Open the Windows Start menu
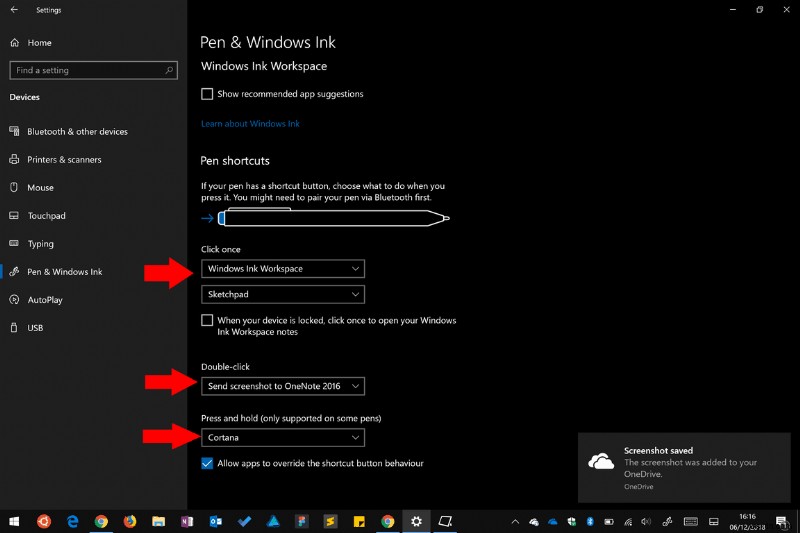The image size is (800, 533). [14, 521]
